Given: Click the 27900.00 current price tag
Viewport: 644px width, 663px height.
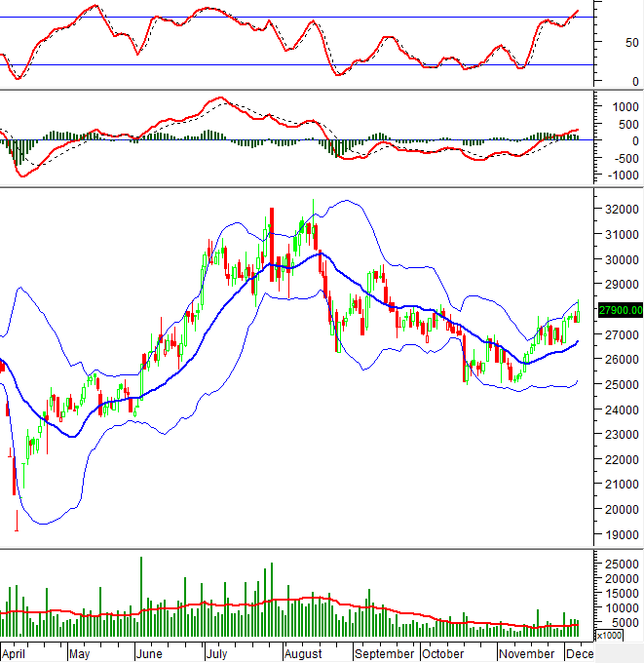Looking at the screenshot, I should point(621,310).
